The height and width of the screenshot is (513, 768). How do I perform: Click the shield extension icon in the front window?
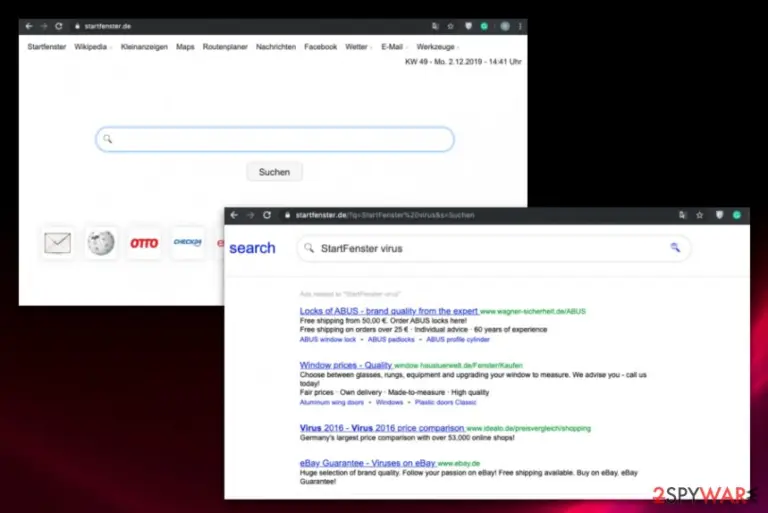tap(719, 215)
